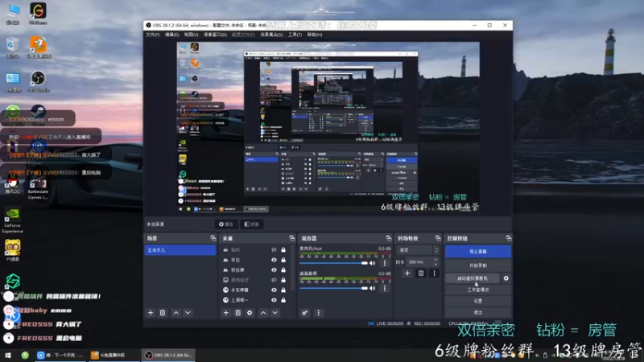
Task: Open 工具(T) menu
Action: 295,35
